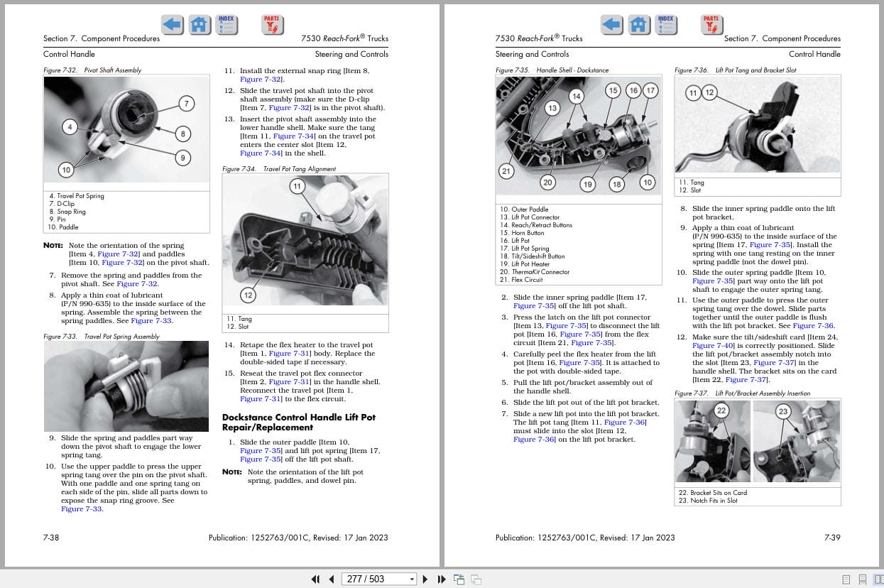Screen dimensions: 884x588
Task: Click the go to previous view icon
Action: (x=459, y=579)
